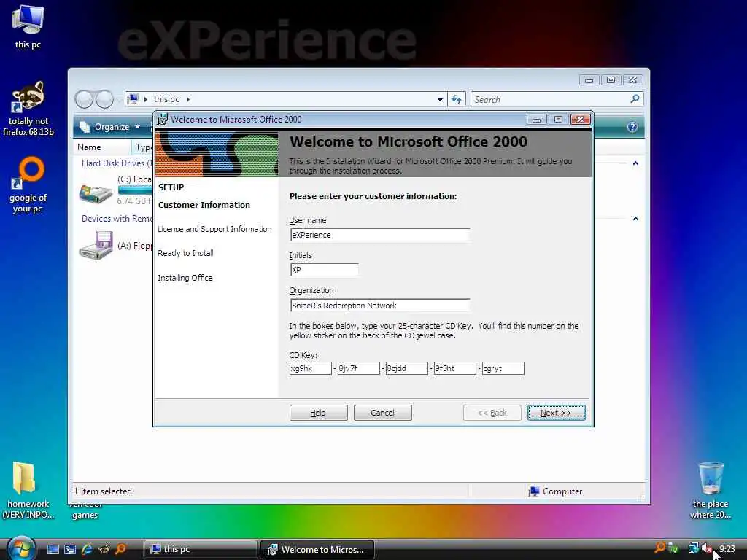Switch to 'Welcome to Micros...' taskbar button
The height and width of the screenshot is (560, 747).
(317, 549)
